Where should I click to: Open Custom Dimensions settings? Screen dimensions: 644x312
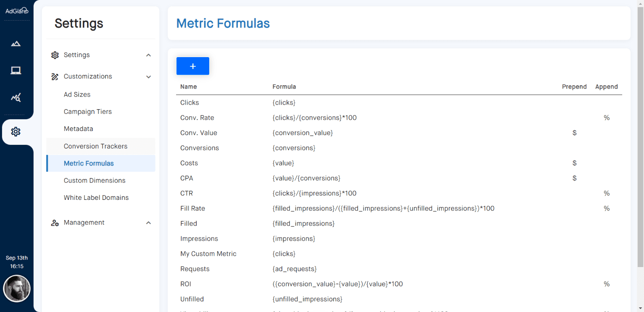pyautogui.click(x=94, y=180)
